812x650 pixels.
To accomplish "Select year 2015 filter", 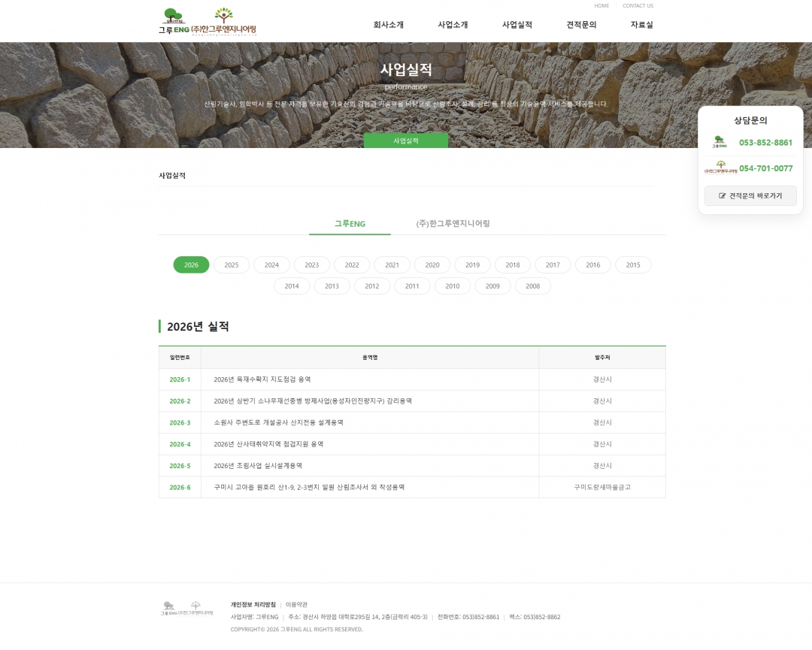I will tap(633, 265).
